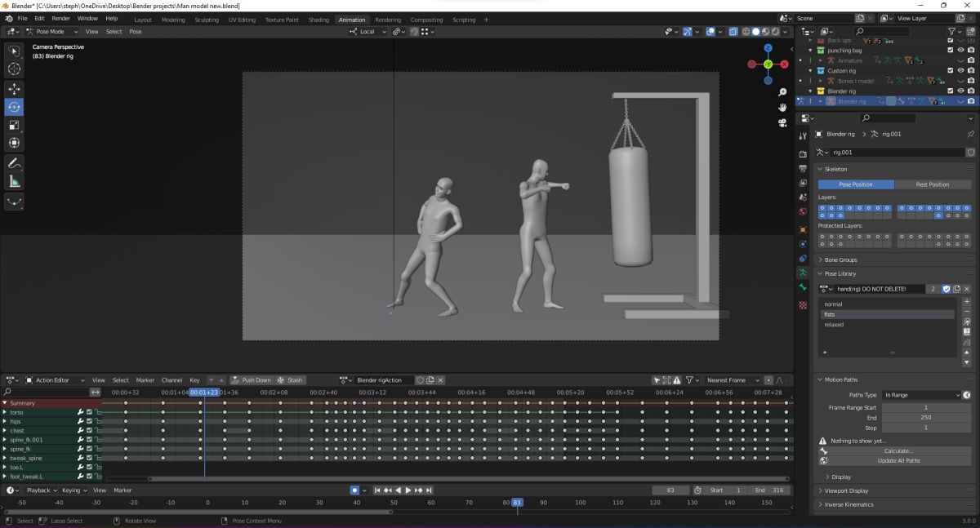Click the green Y axis gizmo ball
The image size is (980, 528).
(x=768, y=64)
